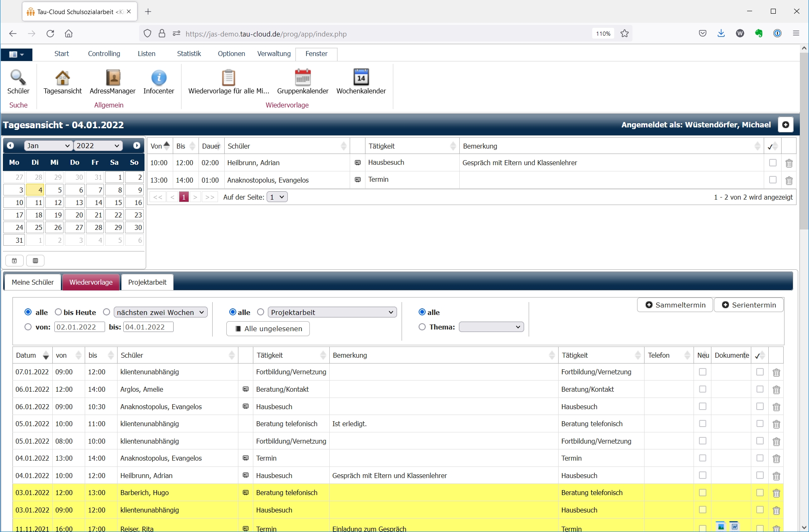Screen dimensions: 809x532
Task: Click Wiedervorlage für alle Mitarbeiter clipboard icon
Action: pyautogui.click(x=228, y=78)
